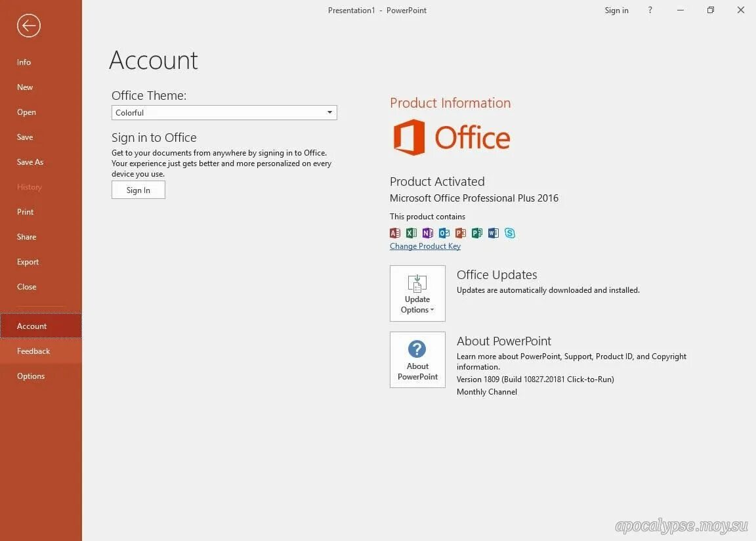Open the Info page
Image resolution: width=756 pixels, height=541 pixels.
[41, 62]
